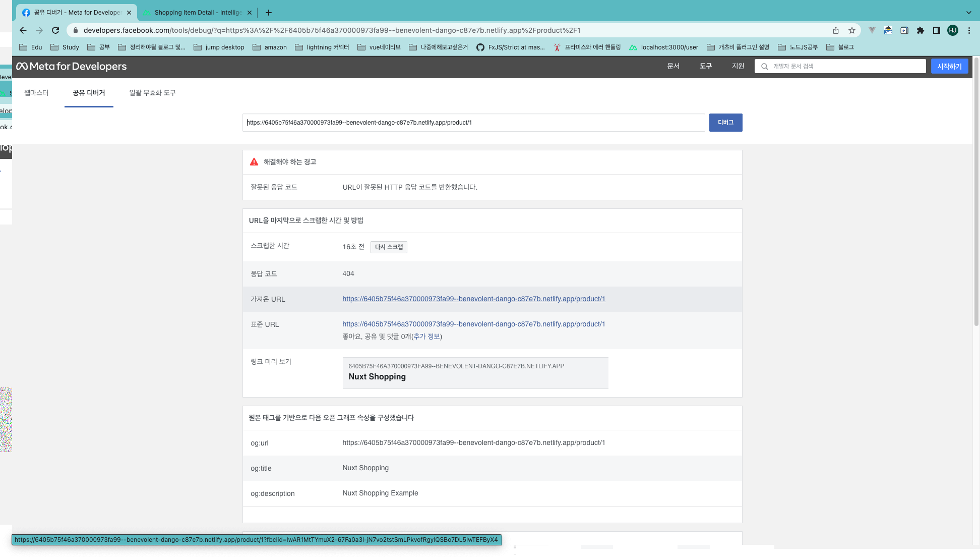
Task: Click the browser forward arrow
Action: point(39,30)
